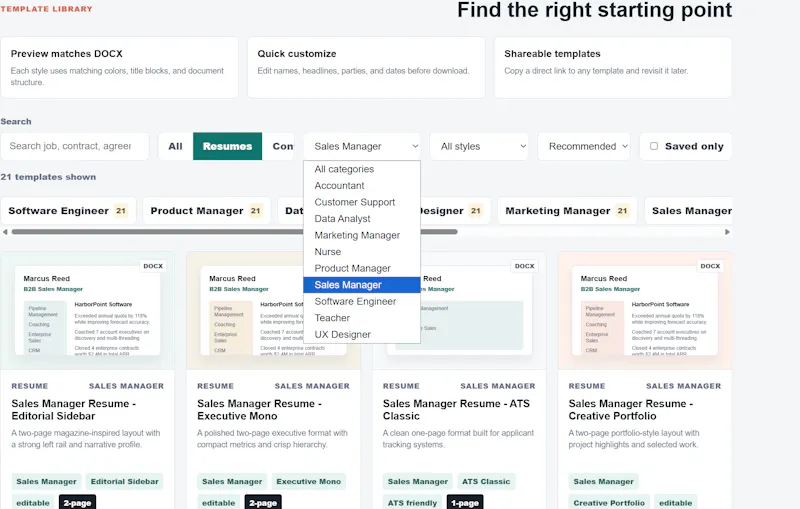Image resolution: width=800 pixels, height=509 pixels.
Task: Click the TEMPLATE LIBRARY heading label
Action: [x=46, y=9]
